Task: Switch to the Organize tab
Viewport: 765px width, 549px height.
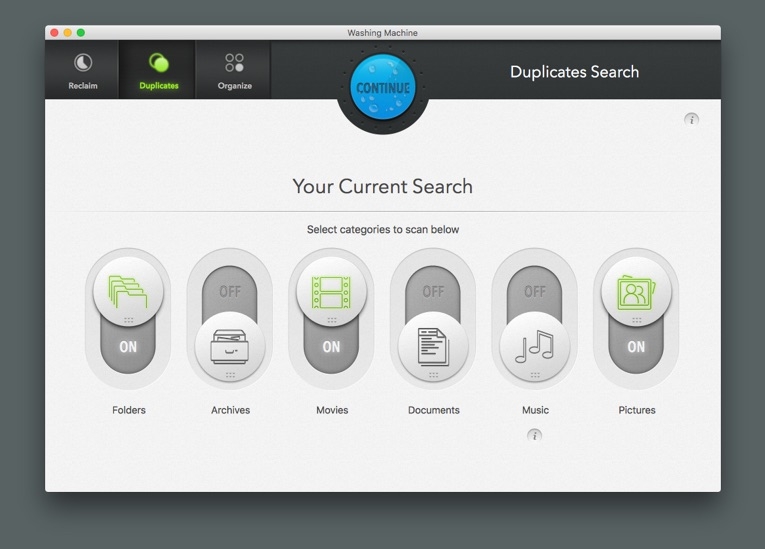Action: pos(234,70)
